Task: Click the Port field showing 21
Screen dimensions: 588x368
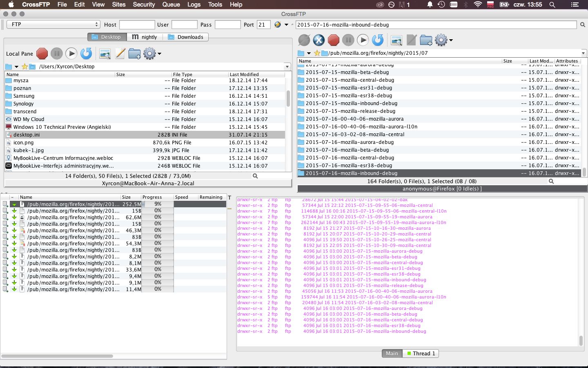Action: (264, 25)
